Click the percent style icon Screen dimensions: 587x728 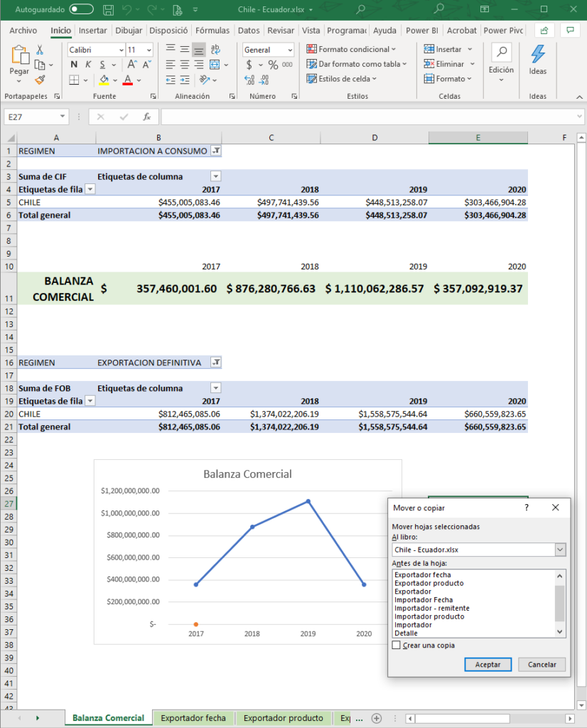273,65
